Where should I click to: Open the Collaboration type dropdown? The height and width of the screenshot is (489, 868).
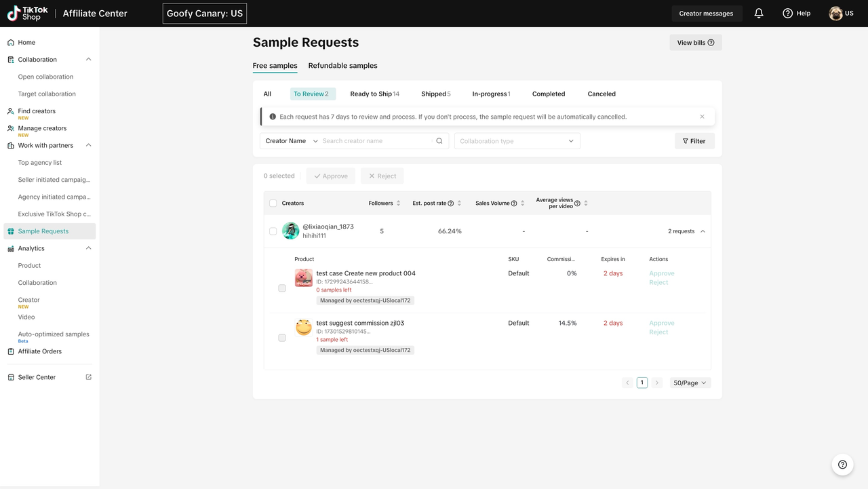[x=517, y=141]
